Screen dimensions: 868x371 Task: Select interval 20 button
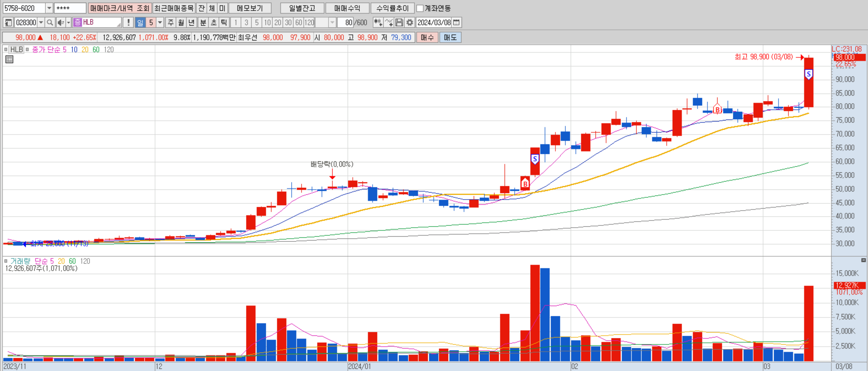[x=278, y=23]
